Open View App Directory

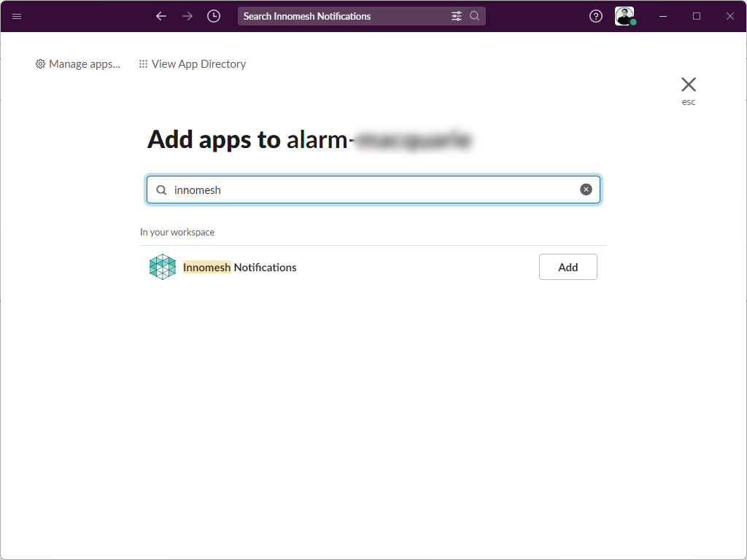[x=193, y=64]
